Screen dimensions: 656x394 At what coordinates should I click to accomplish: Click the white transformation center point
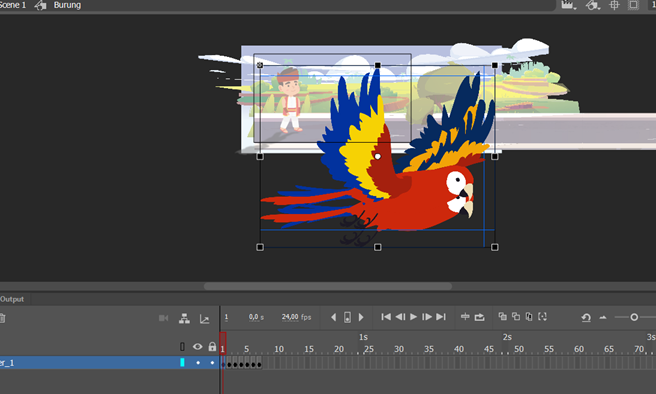377,156
